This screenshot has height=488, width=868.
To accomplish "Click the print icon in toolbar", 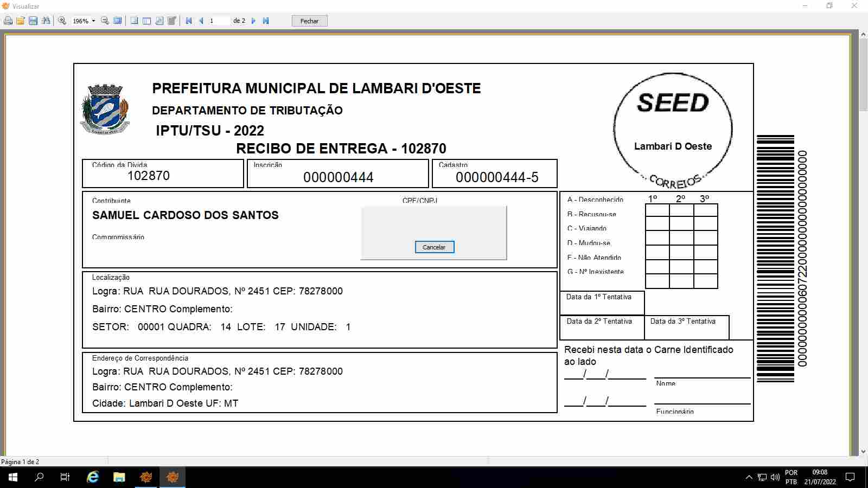I will (x=8, y=21).
